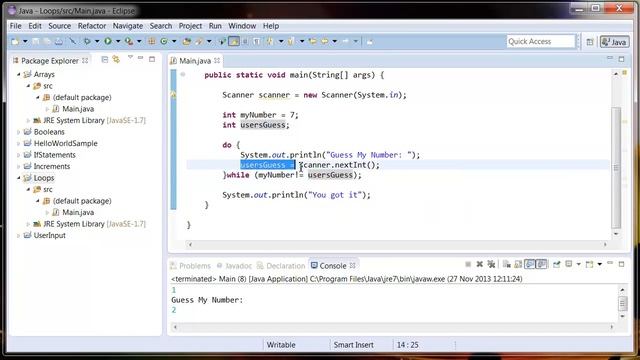Select the IfStatements project
This screenshot has height=360, width=640.
(x=50, y=155)
